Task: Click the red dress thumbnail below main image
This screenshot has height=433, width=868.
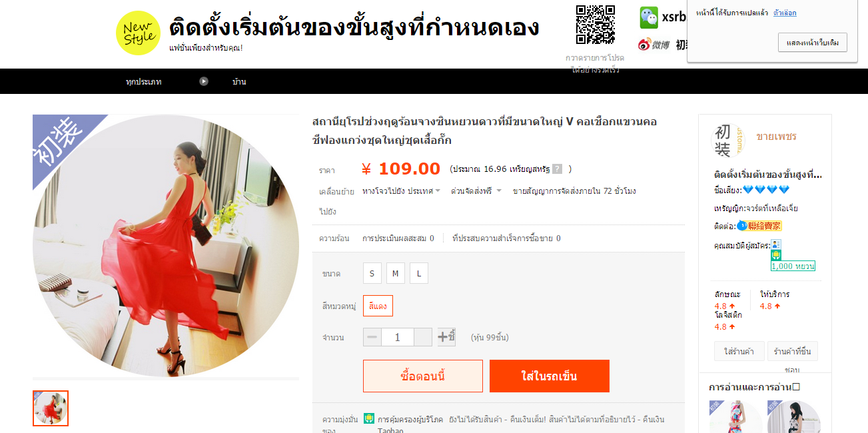Action: click(x=51, y=408)
